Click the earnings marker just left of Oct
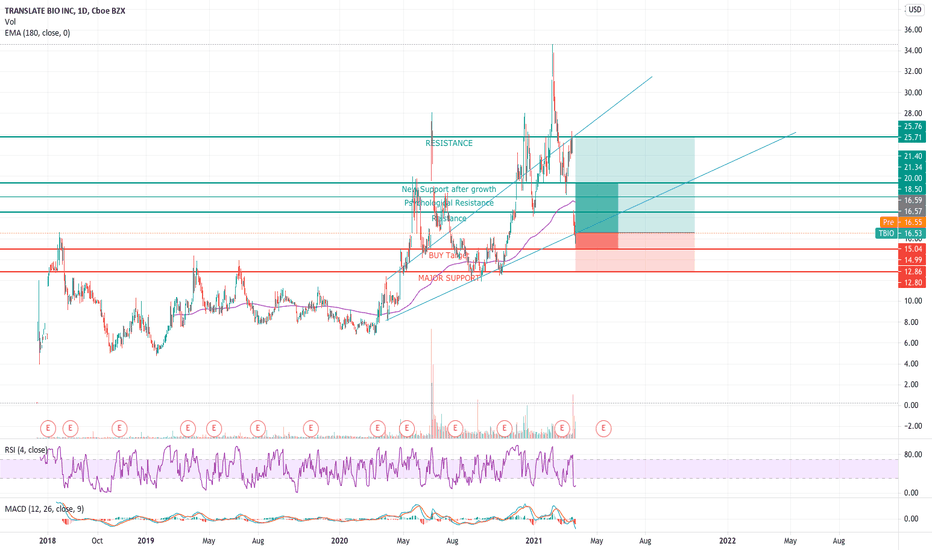The image size is (932, 550). click(x=70, y=428)
